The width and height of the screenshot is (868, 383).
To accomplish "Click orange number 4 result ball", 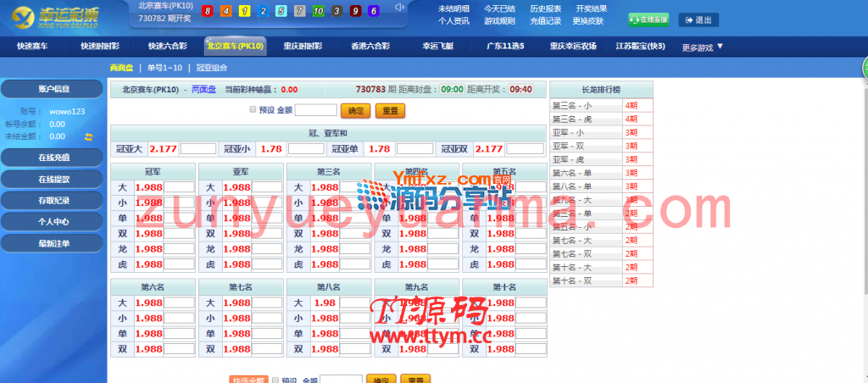I will [x=225, y=11].
